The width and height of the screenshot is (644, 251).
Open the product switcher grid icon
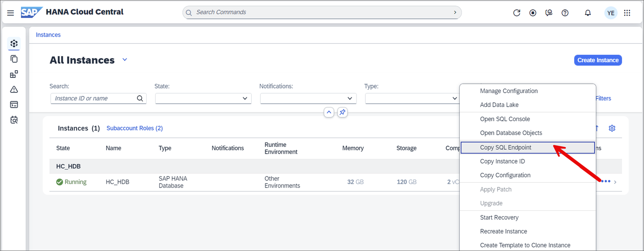point(627,13)
